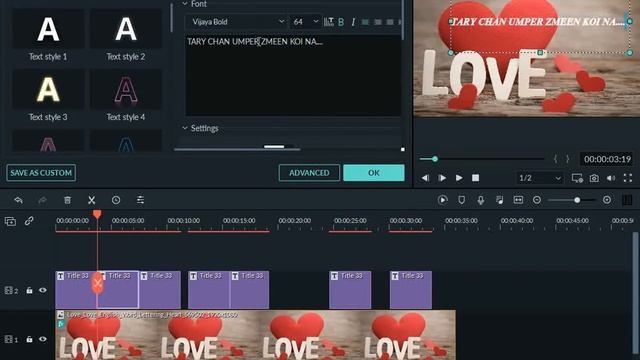Enter fullscreen preview mode
The height and width of the screenshot is (360, 640).
628,178
